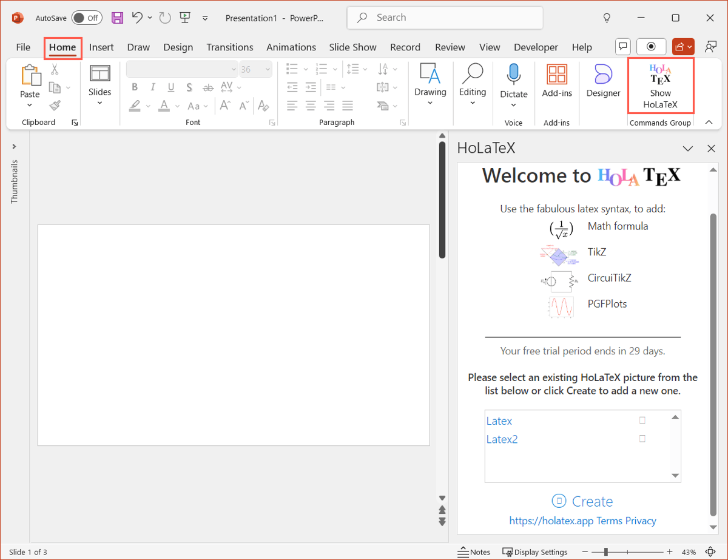This screenshot has width=728, height=560.
Task: Click the Save icon in title bar
Action: (118, 18)
